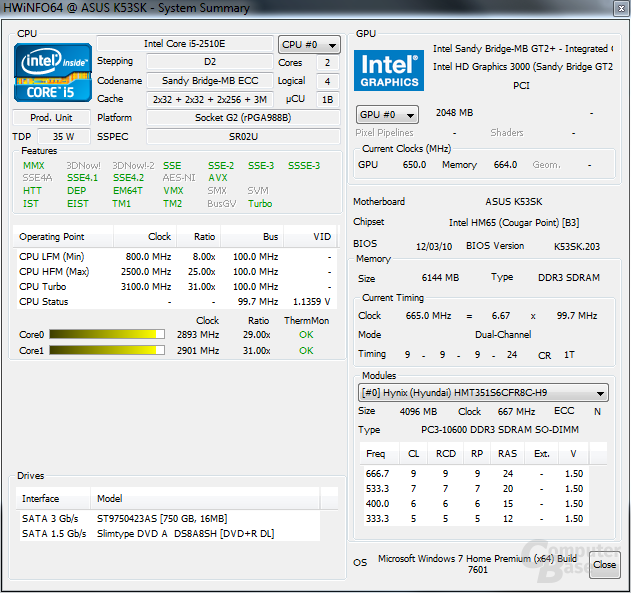Select the CPU Turbo row

click(175, 286)
